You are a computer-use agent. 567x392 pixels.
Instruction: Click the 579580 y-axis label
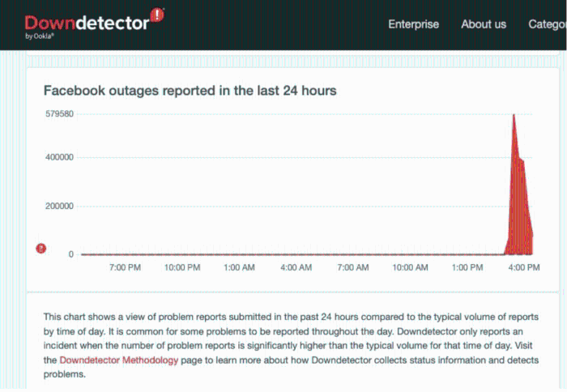[x=60, y=114]
